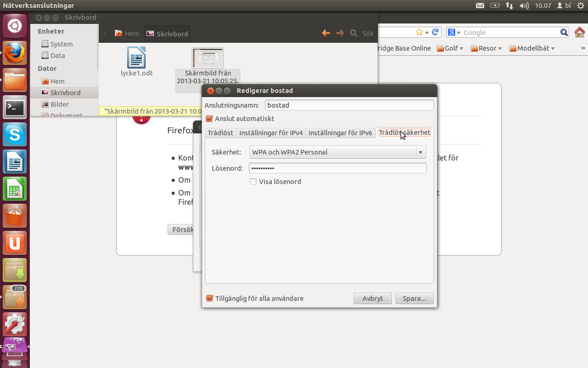The height and width of the screenshot is (368, 588).
Task: Click Sök label in file manager
Action: tap(368, 34)
